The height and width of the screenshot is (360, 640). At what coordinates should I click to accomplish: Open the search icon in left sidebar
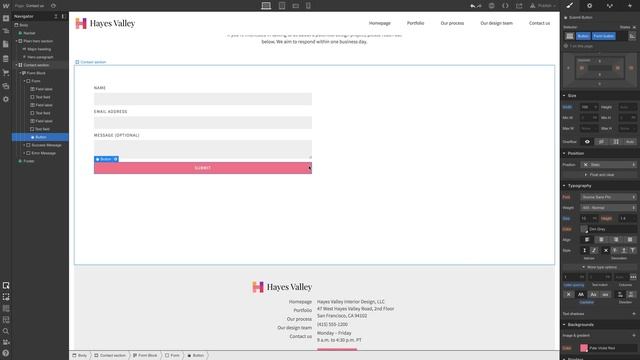[x=6, y=331]
